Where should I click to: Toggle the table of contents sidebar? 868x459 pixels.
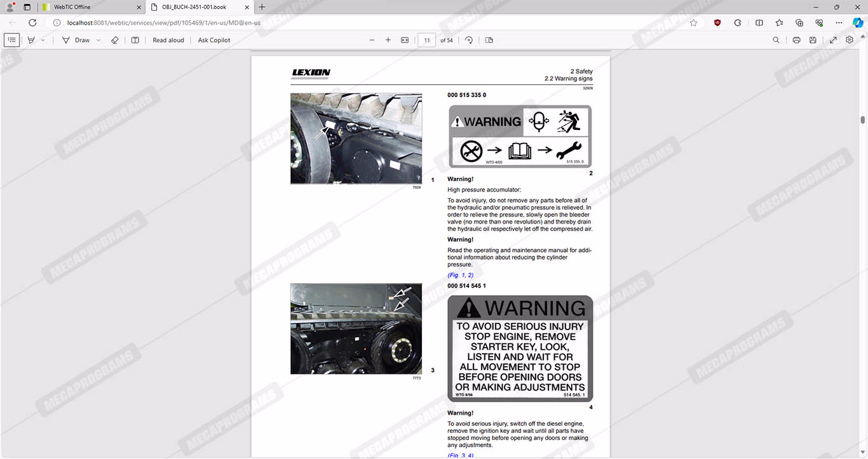[11, 40]
